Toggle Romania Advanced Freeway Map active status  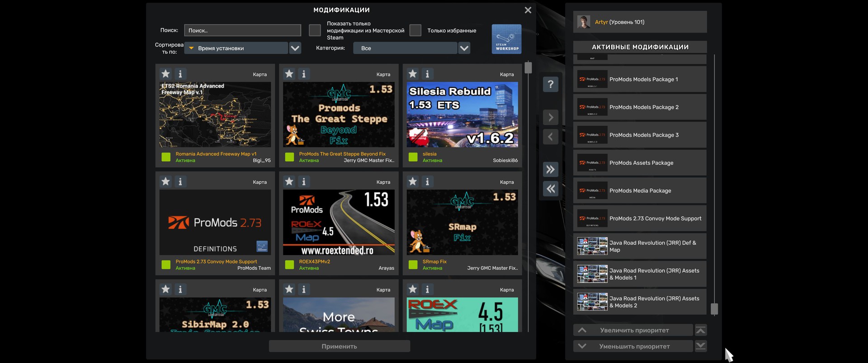[x=166, y=157]
